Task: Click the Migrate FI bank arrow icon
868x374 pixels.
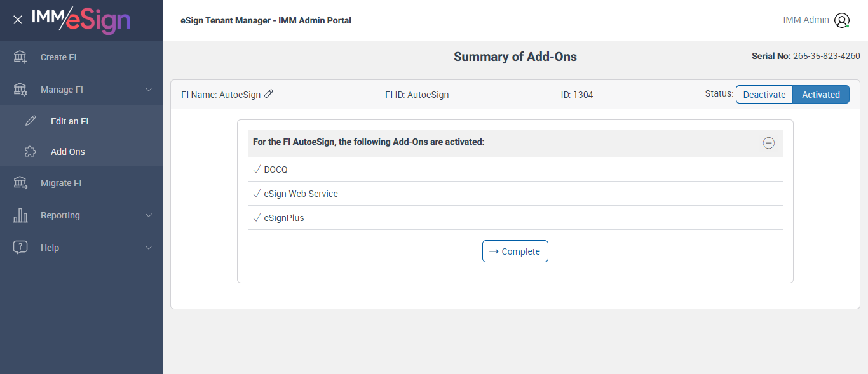Action: 20,183
